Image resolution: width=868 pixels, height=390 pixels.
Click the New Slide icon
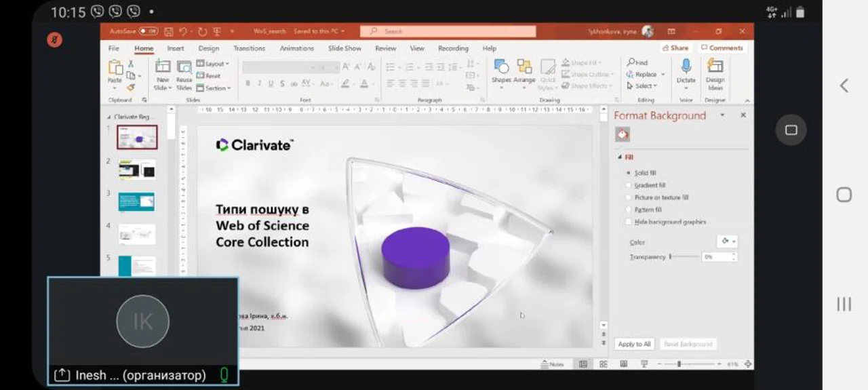[x=162, y=66]
